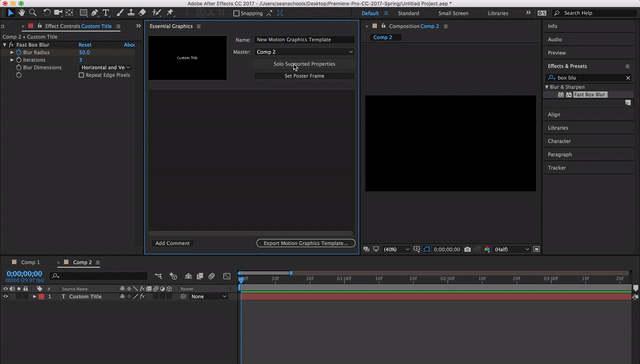
Task: Click the always preview this view icon
Action: (367, 249)
